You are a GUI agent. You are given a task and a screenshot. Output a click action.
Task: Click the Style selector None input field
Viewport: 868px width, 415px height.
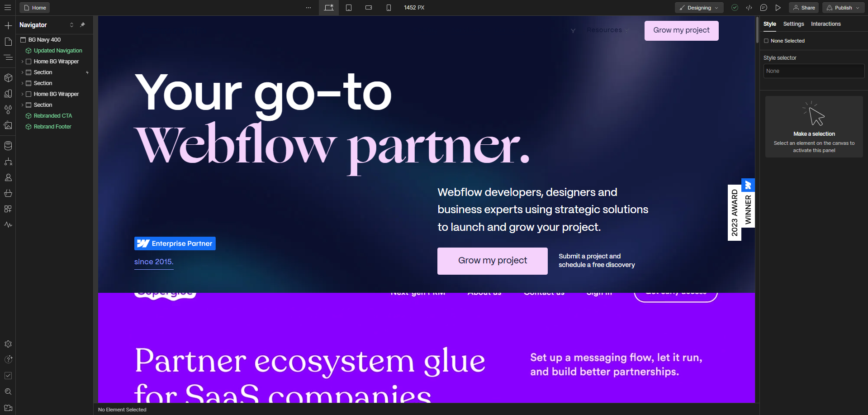[813, 71]
